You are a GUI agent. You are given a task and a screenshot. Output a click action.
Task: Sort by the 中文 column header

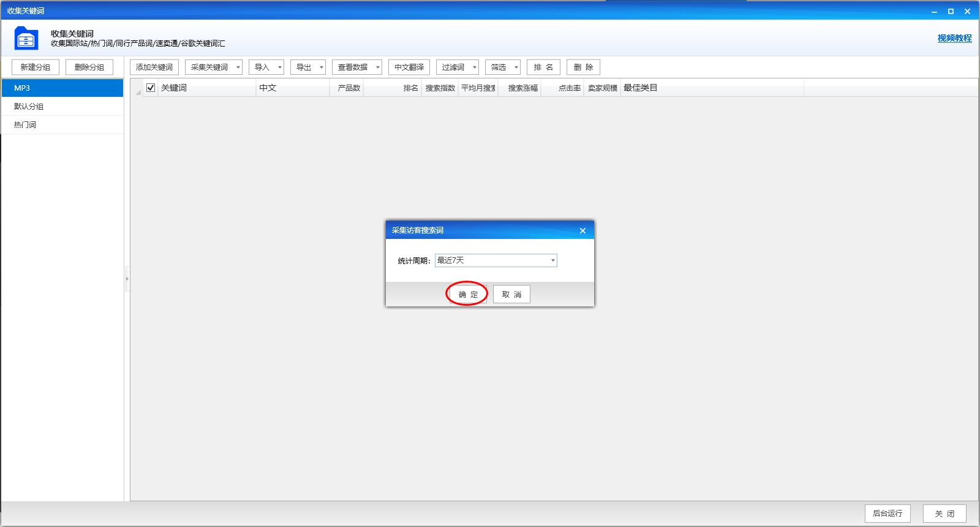click(x=293, y=88)
